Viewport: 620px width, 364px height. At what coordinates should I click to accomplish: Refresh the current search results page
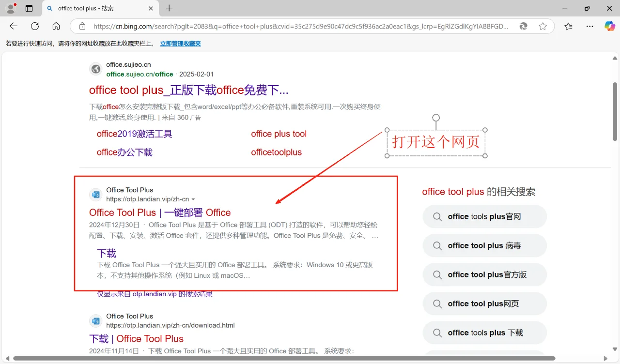(x=35, y=27)
